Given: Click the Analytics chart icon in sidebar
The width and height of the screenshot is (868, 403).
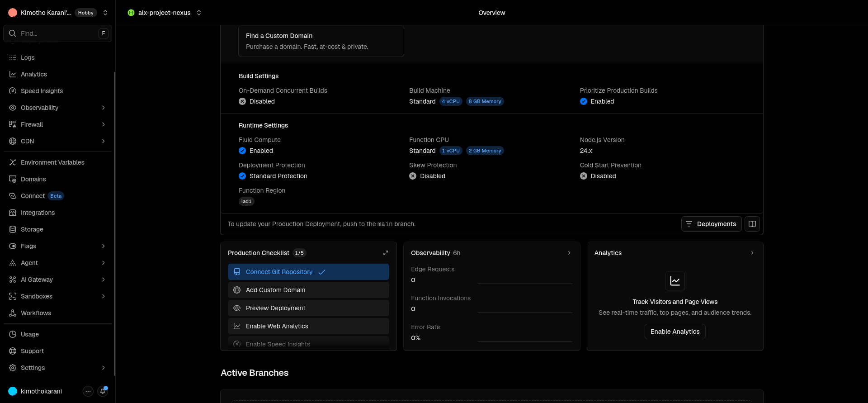Looking at the screenshot, I should (13, 74).
